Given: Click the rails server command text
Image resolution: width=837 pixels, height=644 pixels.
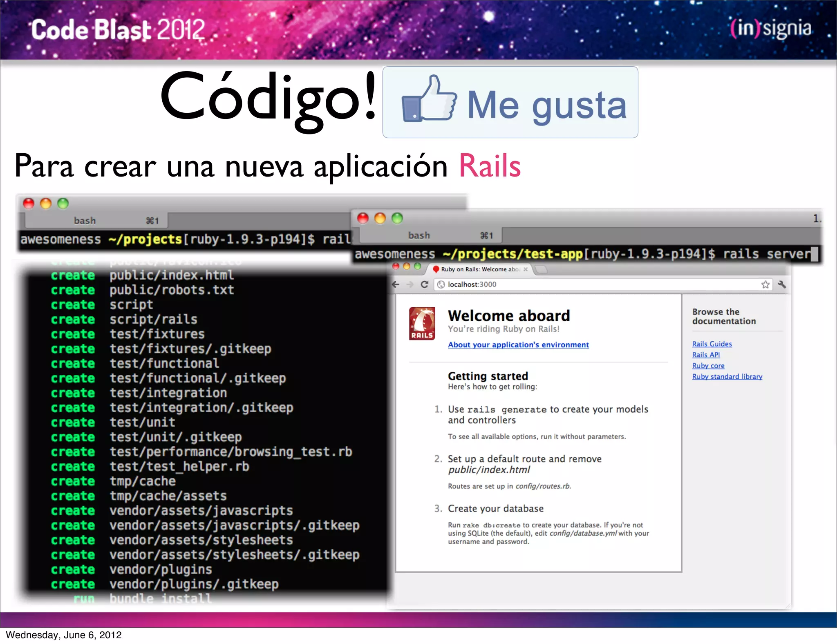Looking at the screenshot, I should click(x=767, y=254).
